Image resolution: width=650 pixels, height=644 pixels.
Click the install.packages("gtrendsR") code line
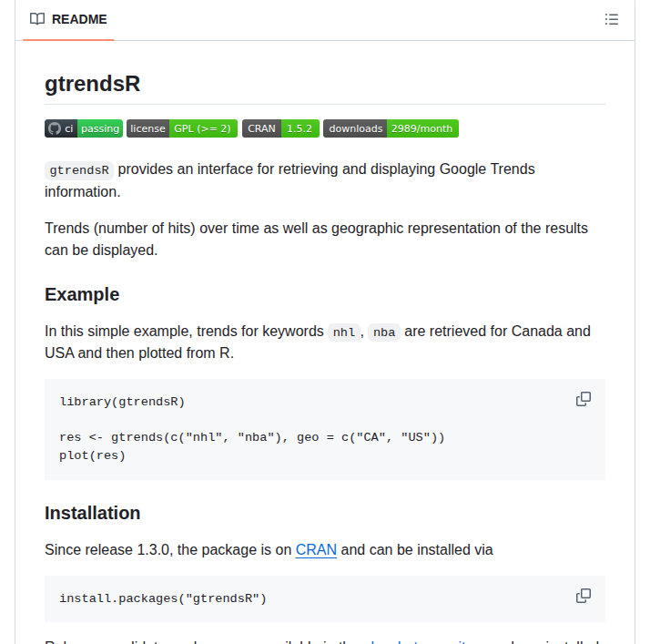163,598
